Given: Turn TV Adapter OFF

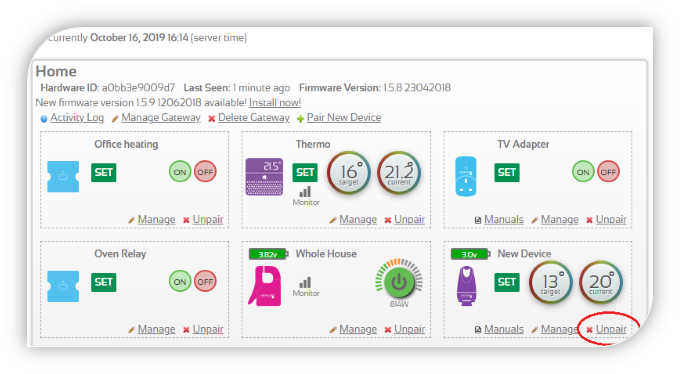Looking at the screenshot, I should coord(608,172).
